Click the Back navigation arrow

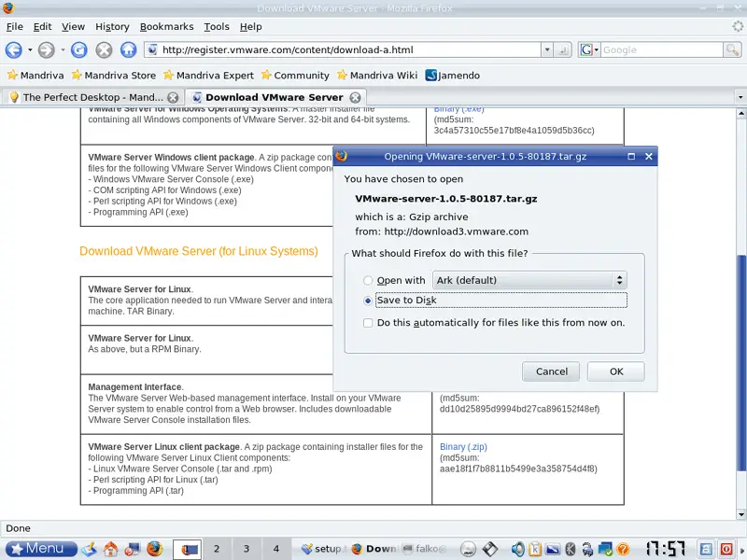pyautogui.click(x=13, y=50)
